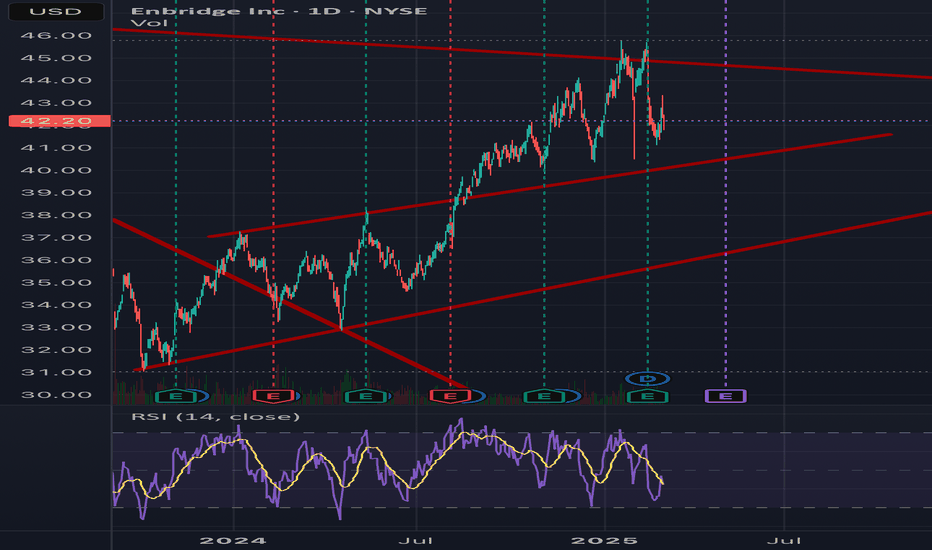Click the red 42.20 current price tag
This screenshot has height=550, width=932.
click(x=59, y=121)
